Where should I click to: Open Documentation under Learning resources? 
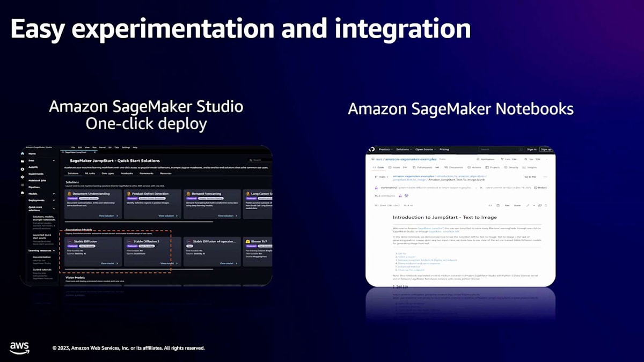click(42, 257)
